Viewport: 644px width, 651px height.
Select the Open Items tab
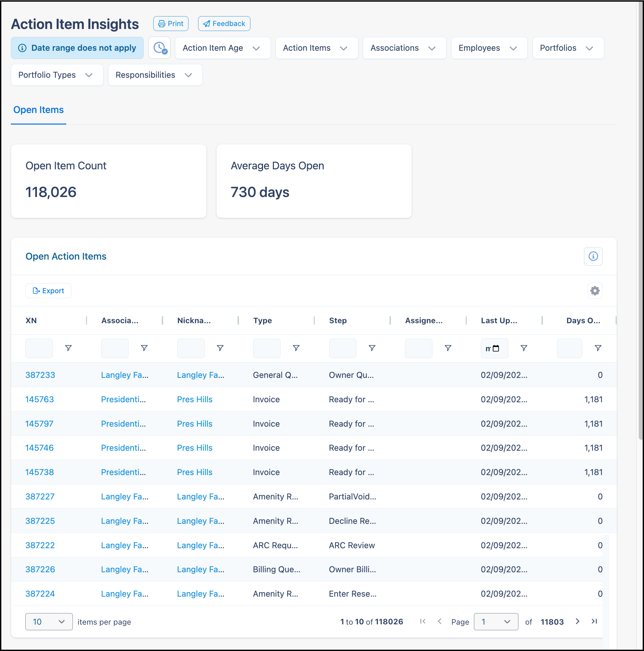39,110
